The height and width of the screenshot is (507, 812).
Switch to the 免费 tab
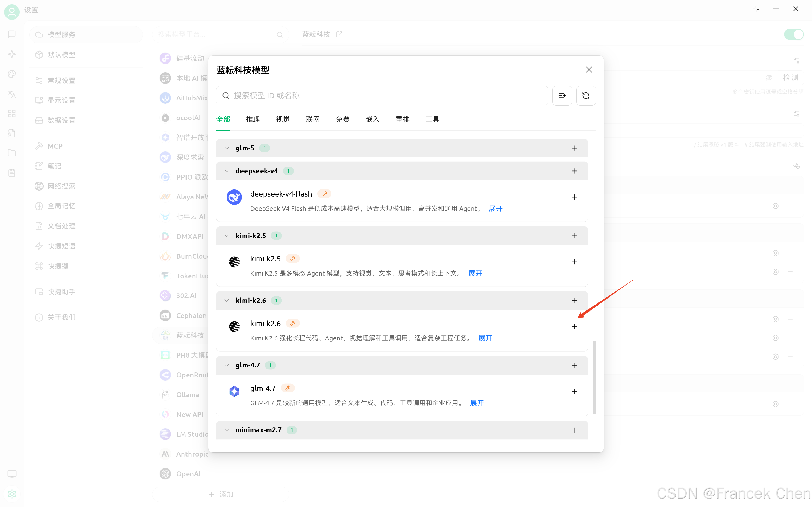pyautogui.click(x=343, y=119)
